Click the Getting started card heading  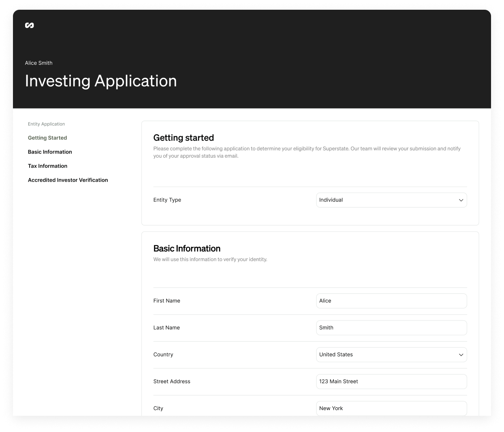[x=184, y=138]
